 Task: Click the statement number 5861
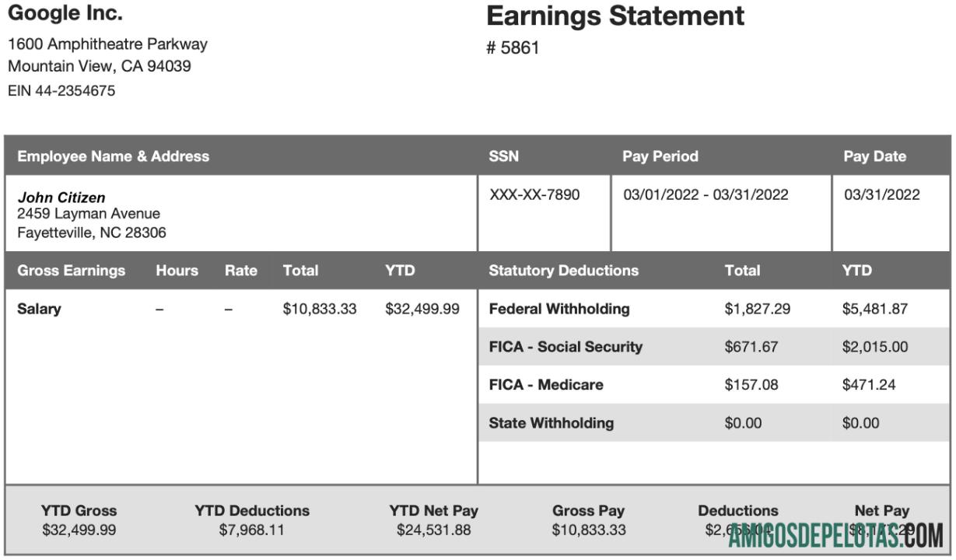tap(513, 48)
